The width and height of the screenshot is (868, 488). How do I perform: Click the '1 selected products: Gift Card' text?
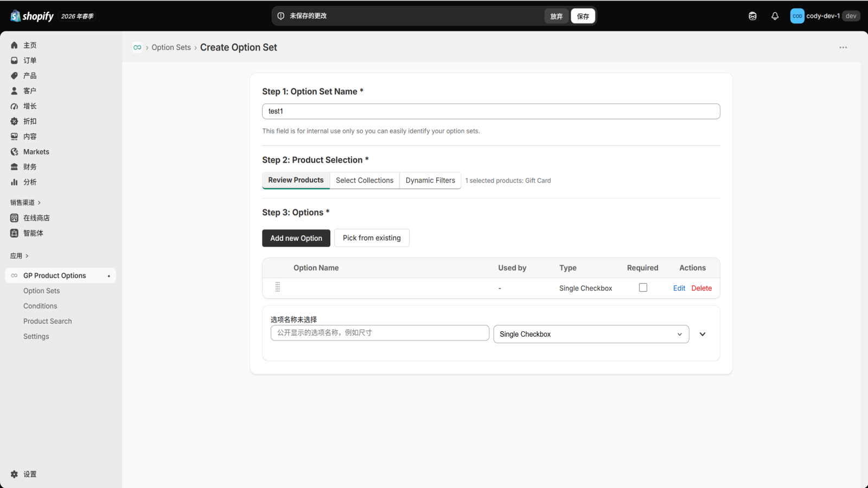(x=508, y=181)
